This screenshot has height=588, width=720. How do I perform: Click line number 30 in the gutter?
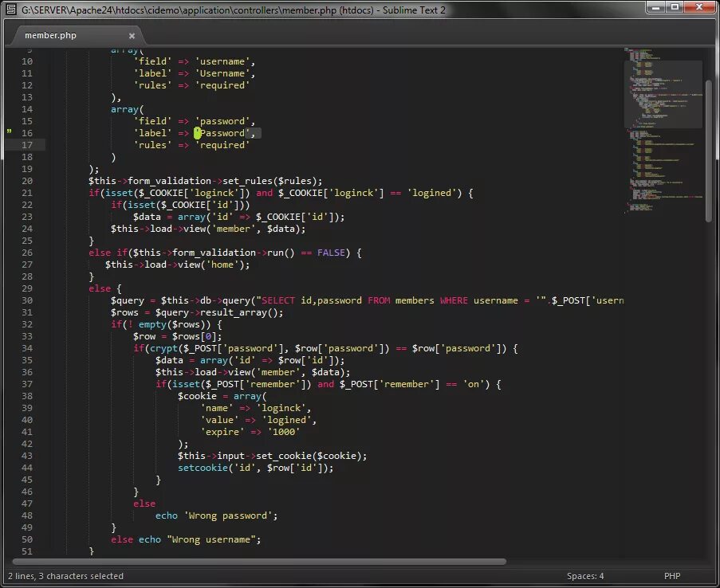(27, 300)
